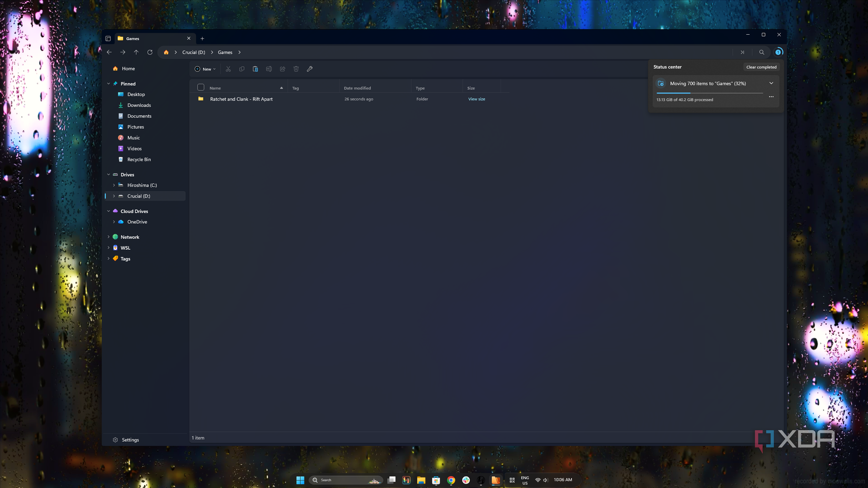This screenshot has height=488, width=868.
Task: Go up one directory level
Action: pyautogui.click(x=136, y=52)
